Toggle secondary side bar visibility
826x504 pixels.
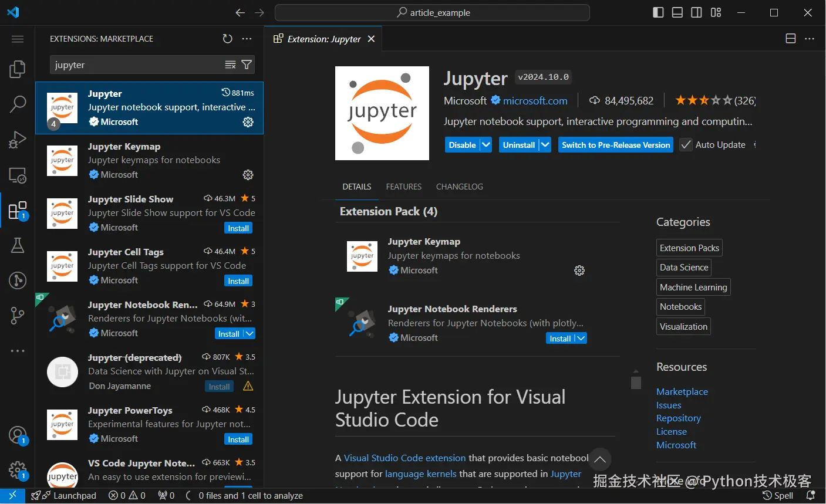pyautogui.click(x=696, y=12)
